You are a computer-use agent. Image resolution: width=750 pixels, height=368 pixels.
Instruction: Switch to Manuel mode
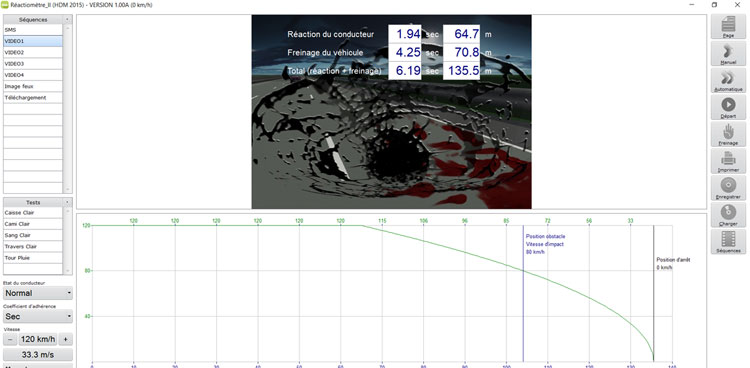tap(728, 54)
